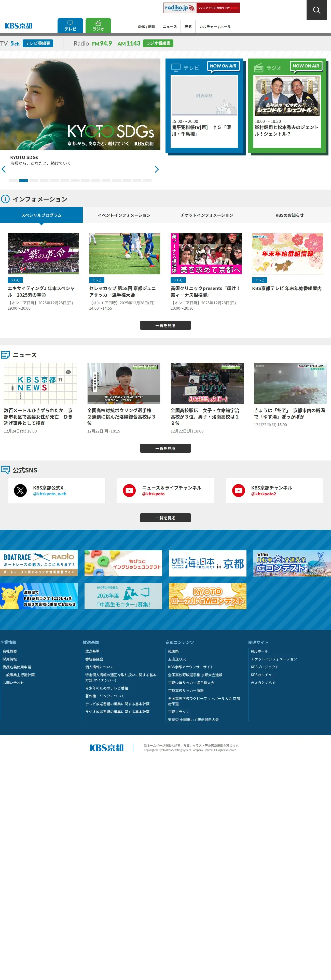Open 全国高校駅伝 news article
The width and height of the screenshot is (331, 980).
207,383
